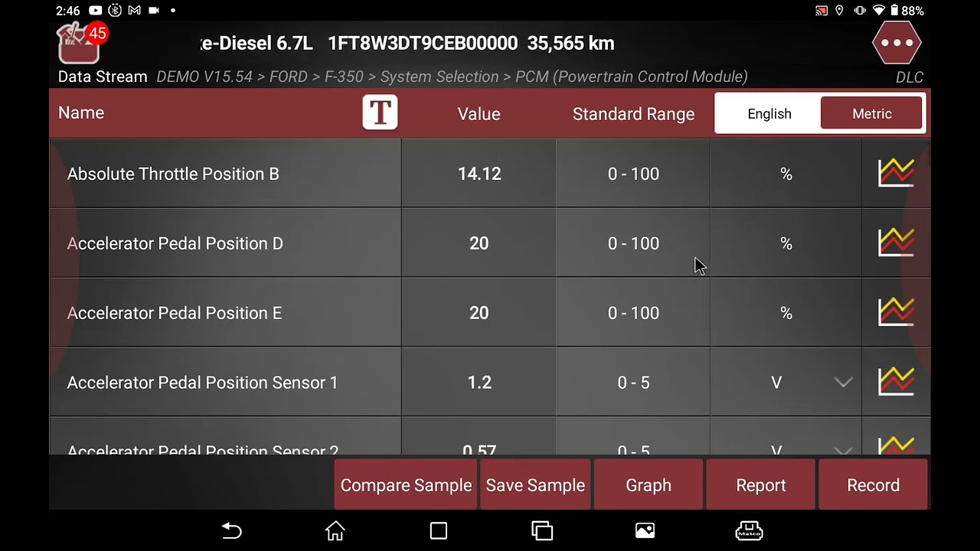980x551 pixels.
Task: Click the Name column header
Action: click(81, 112)
